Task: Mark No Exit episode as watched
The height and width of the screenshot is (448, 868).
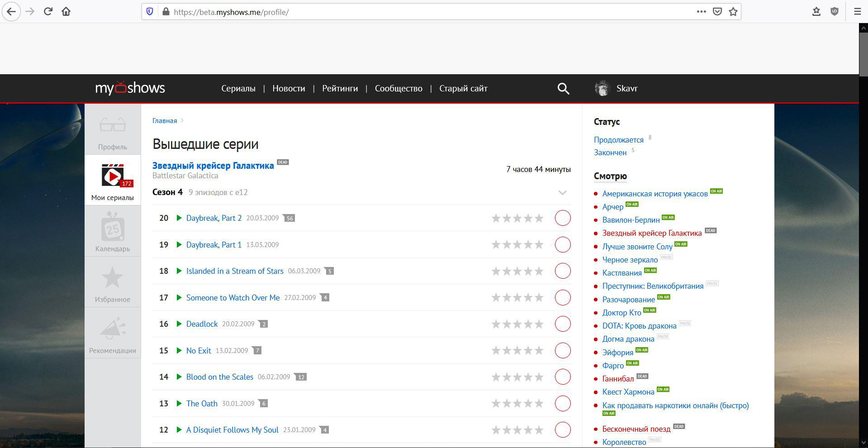Action: pos(563,351)
